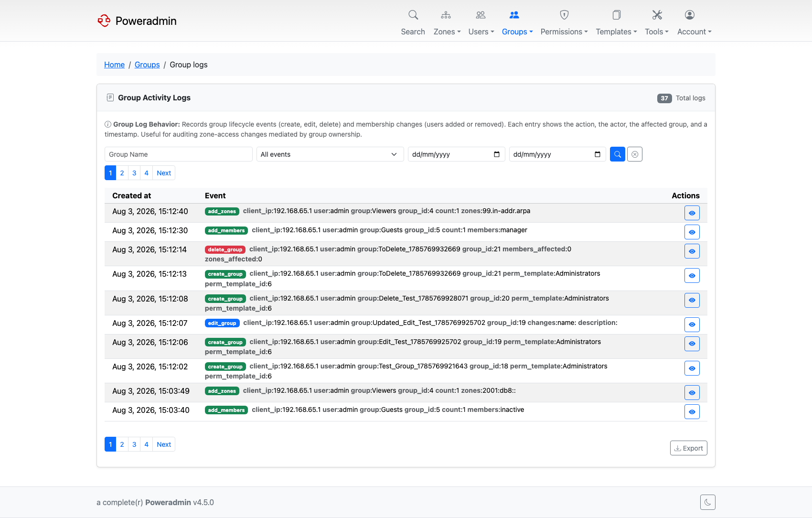This screenshot has height=518, width=812.
Task: Click the Account person icon
Action: [690, 15]
